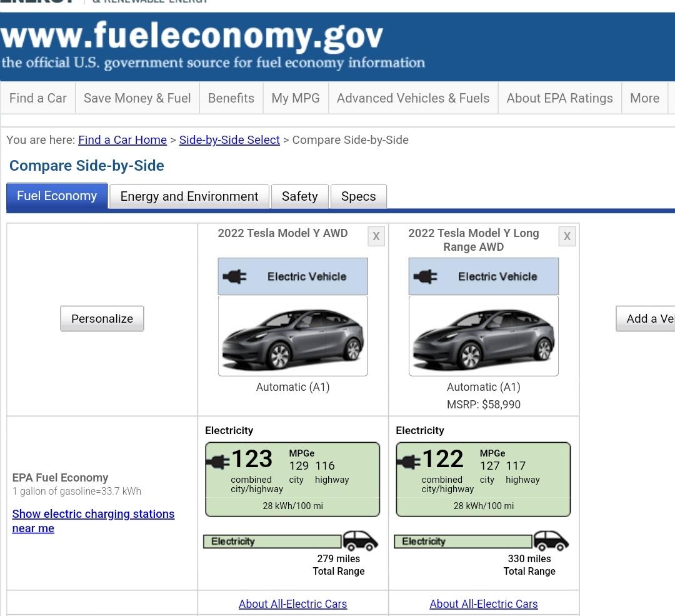The image size is (675, 616).
Task: Open the Save Money & Fuel menu
Action: [137, 98]
